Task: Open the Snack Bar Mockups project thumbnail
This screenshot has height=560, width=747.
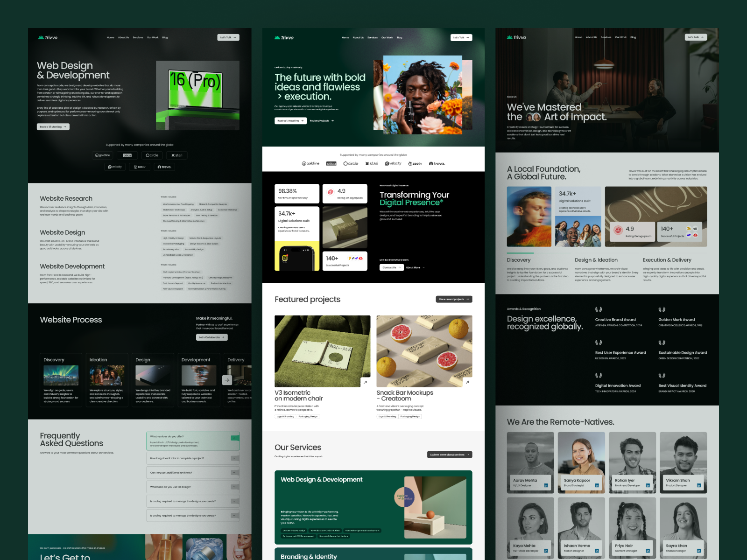Action: pyautogui.click(x=424, y=351)
